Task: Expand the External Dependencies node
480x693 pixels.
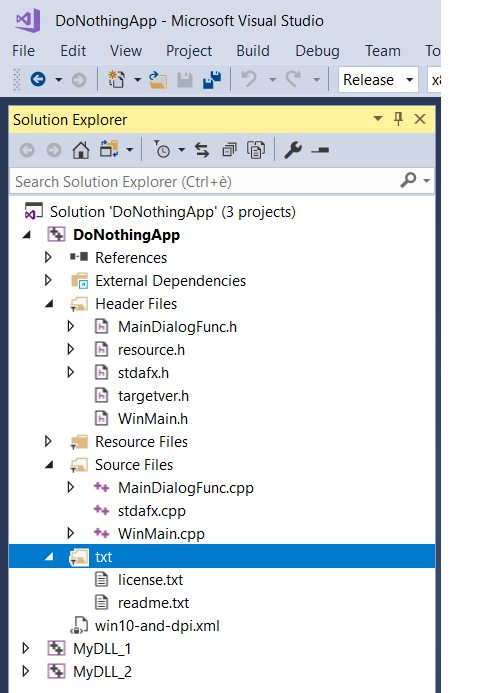Action: point(48,280)
